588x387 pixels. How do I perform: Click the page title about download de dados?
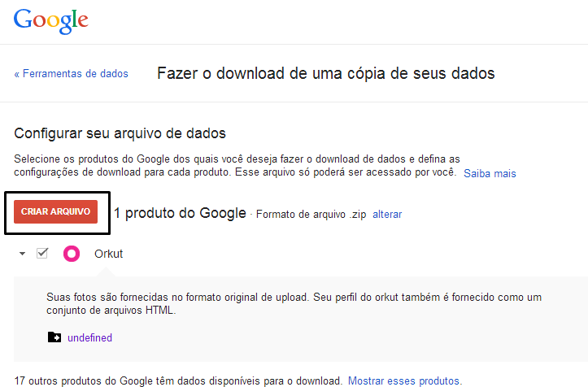pos(326,73)
